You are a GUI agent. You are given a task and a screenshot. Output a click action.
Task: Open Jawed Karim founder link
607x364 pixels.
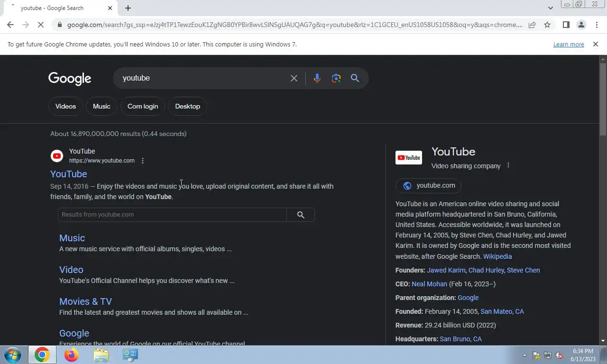point(446,270)
